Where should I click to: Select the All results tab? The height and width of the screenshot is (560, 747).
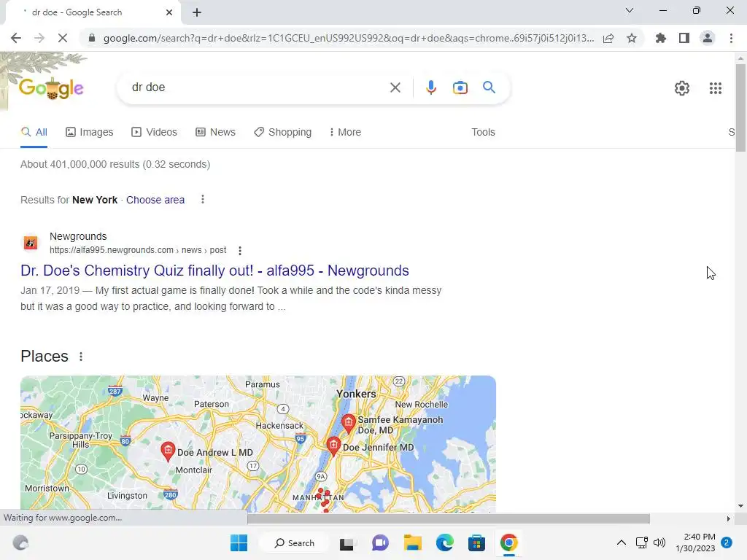(x=34, y=132)
